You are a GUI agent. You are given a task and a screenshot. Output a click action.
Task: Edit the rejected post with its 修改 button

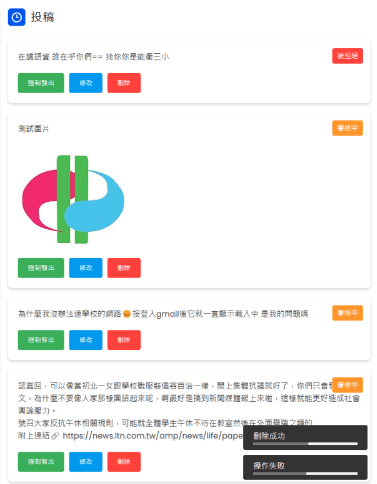click(x=86, y=83)
